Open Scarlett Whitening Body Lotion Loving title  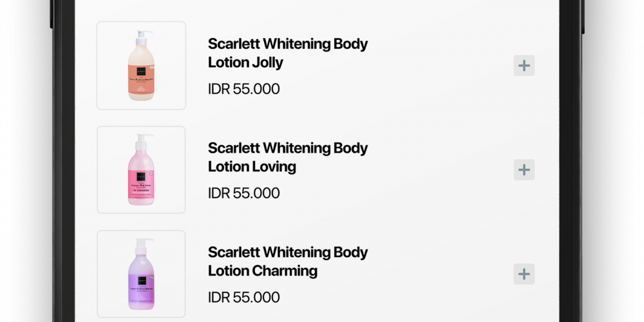coord(287,158)
